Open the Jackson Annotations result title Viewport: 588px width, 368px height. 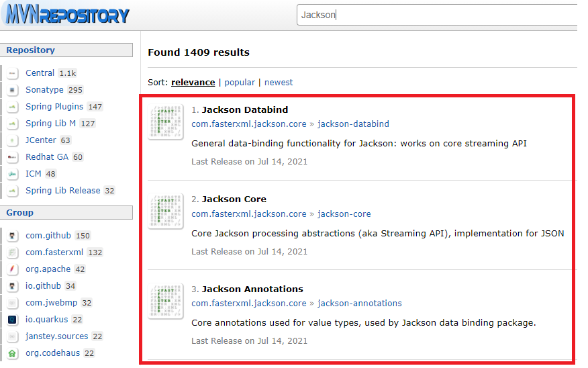tap(252, 289)
